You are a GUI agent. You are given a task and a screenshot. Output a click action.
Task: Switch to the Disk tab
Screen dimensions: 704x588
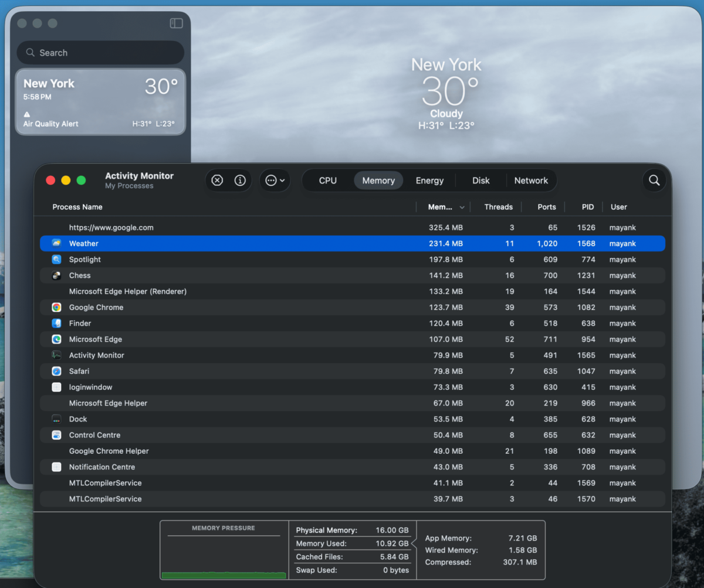click(481, 181)
